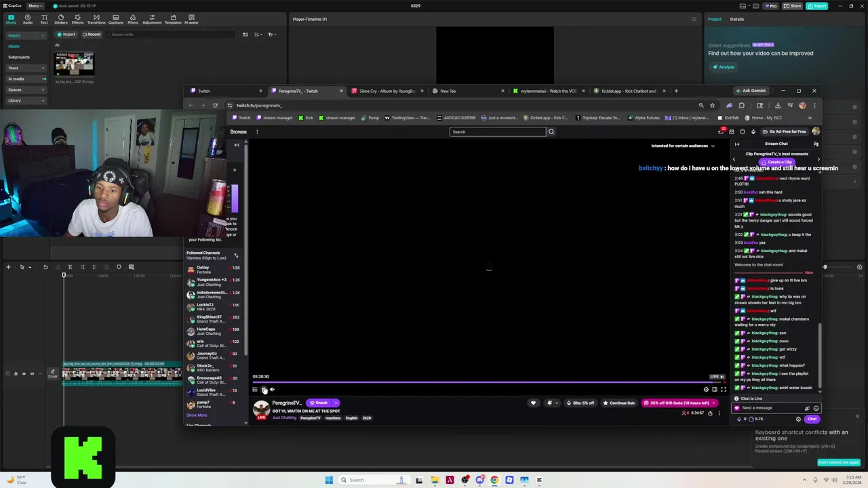Expand the Spaces section in CapCut sidebar
This screenshot has width=868, height=488.
point(26,89)
